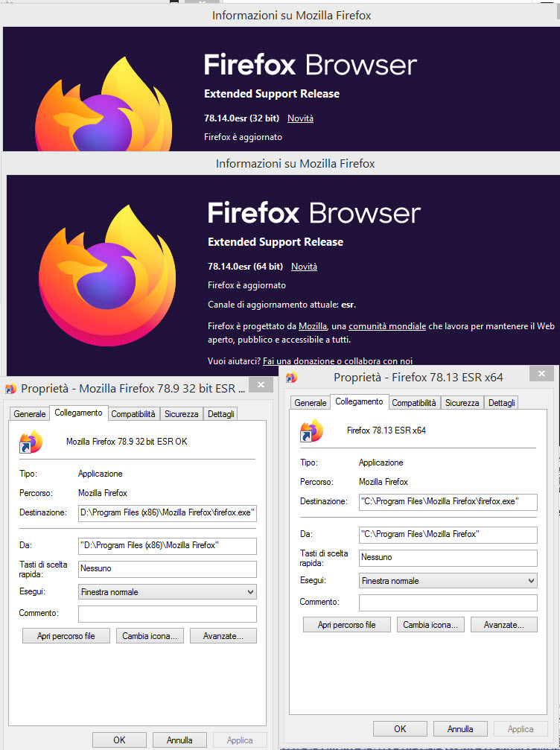Screen dimensions: 560x750
Task: Close the Firefox 78.13 ESR x64 properties dialog
Action: [x=541, y=374]
